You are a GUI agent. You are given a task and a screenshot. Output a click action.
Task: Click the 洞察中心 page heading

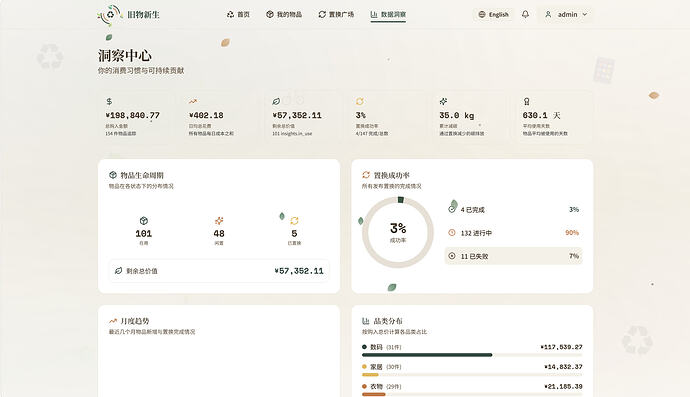[125, 55]
